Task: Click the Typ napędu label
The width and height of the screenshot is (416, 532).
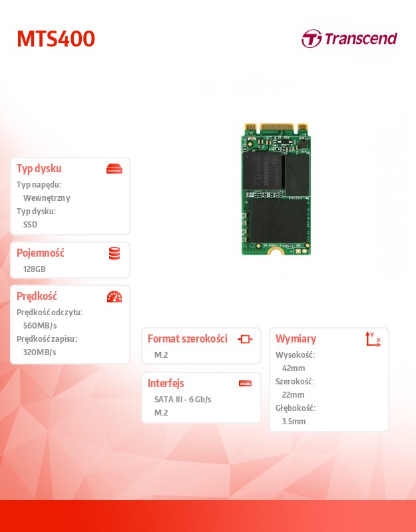Action: 39,185
